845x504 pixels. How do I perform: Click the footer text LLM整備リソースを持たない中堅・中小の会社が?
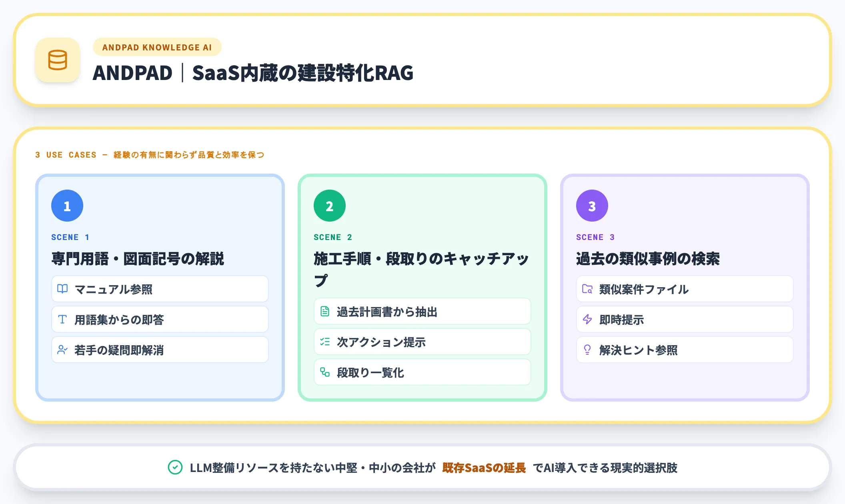point(312,468)
